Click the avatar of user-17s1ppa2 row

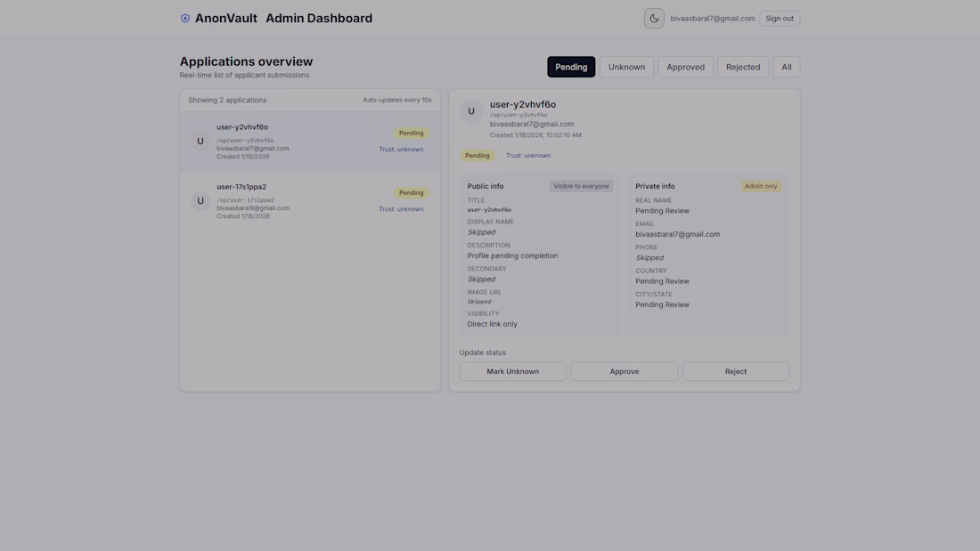[x=200, y=200]
